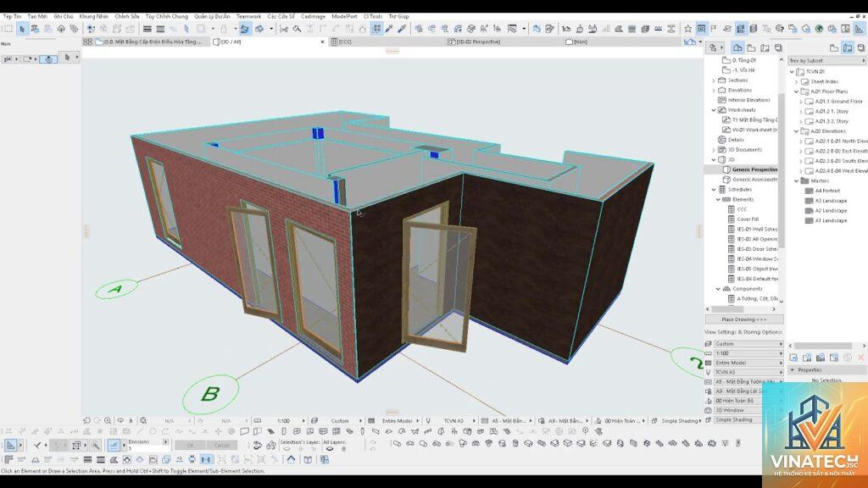Select the Arrow tool in the top toolbar
868x488 pixels.
tap(21, 29)
